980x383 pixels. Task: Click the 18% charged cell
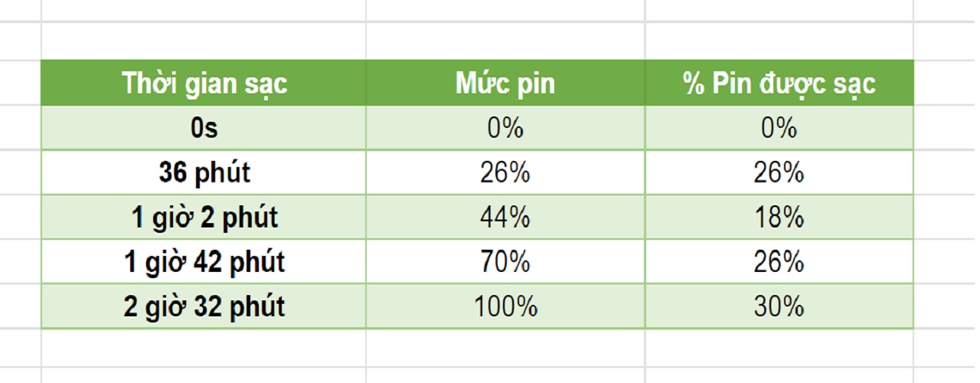pos(779,218)
